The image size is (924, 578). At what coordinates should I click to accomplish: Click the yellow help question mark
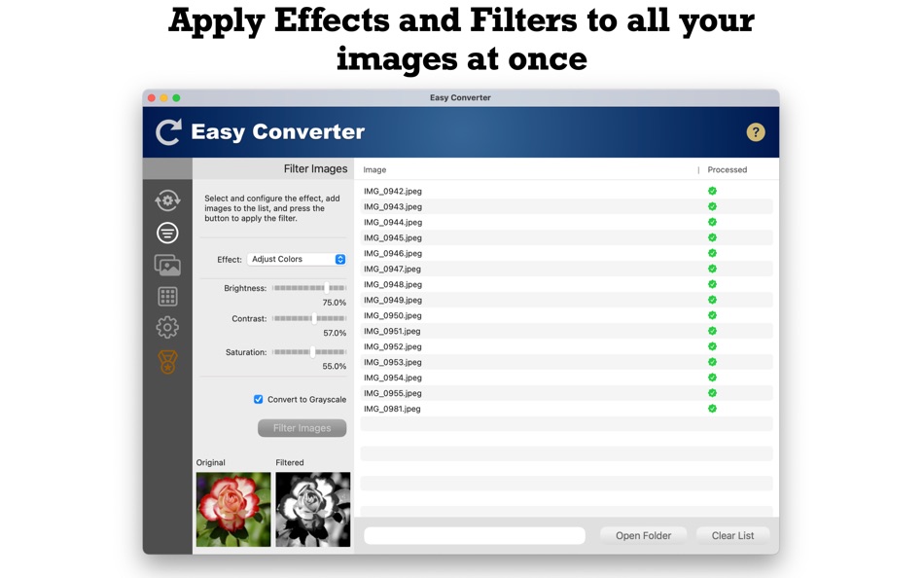click(x=756, y=132)
